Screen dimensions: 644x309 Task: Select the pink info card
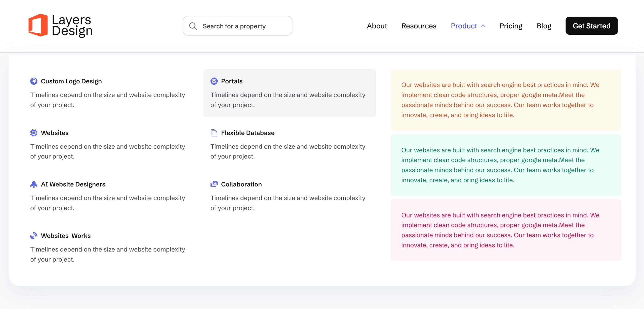(506, 230)
